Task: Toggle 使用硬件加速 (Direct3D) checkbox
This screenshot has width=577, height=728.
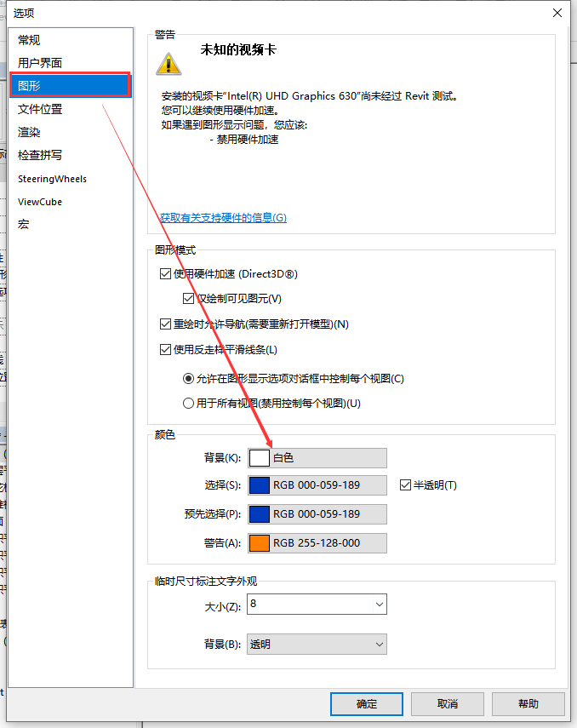Action: [x=165, y=274]
